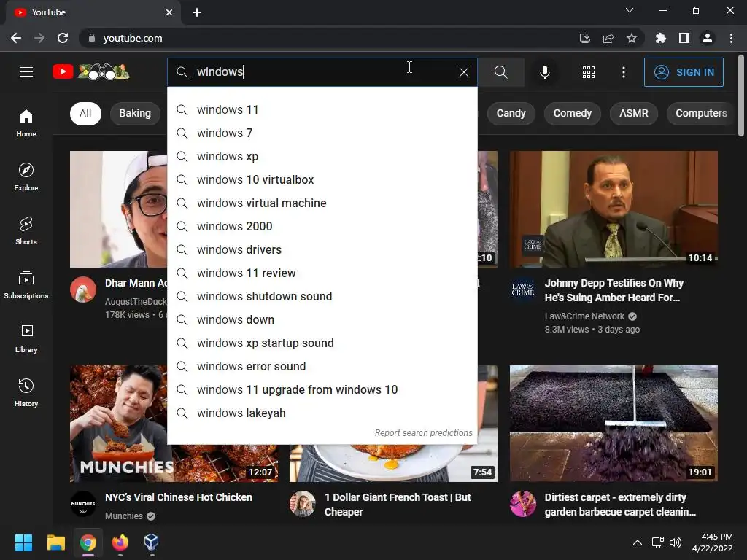
Task: Pick "windows 11 upgrade from windows 10" suggestion
Action: (322, 390)
